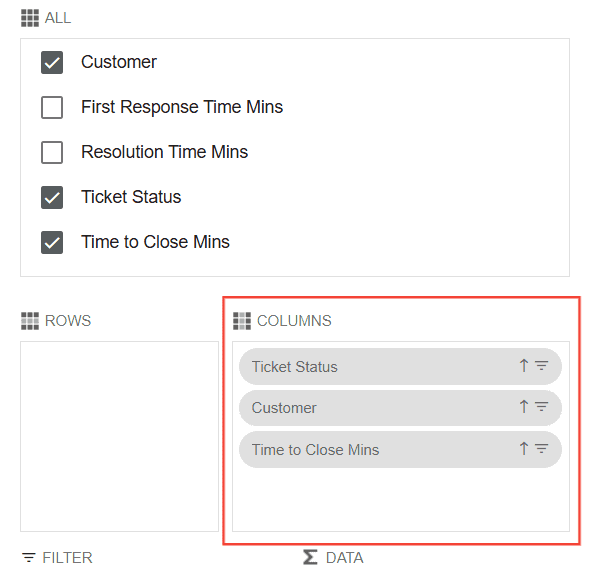Screen dimensions: 591x570
Task: Click the filter icon beside FILTER heading
Action: [29, 557]
